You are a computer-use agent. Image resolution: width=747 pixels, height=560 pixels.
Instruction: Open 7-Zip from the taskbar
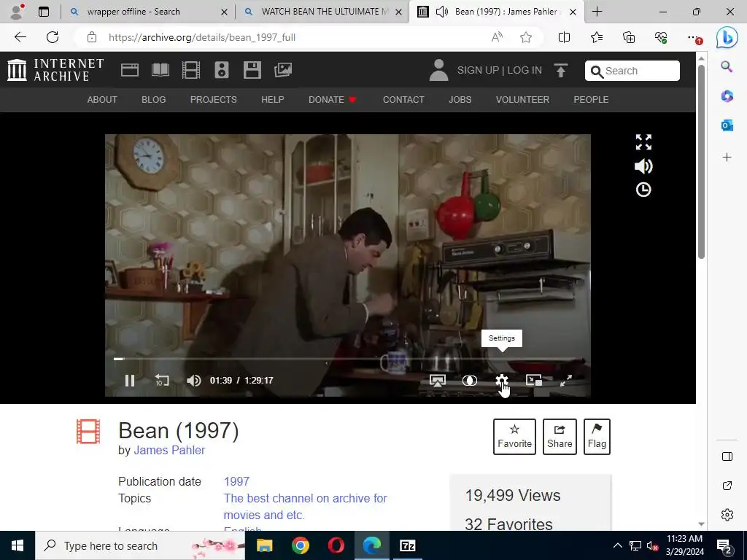click(407, 545)
